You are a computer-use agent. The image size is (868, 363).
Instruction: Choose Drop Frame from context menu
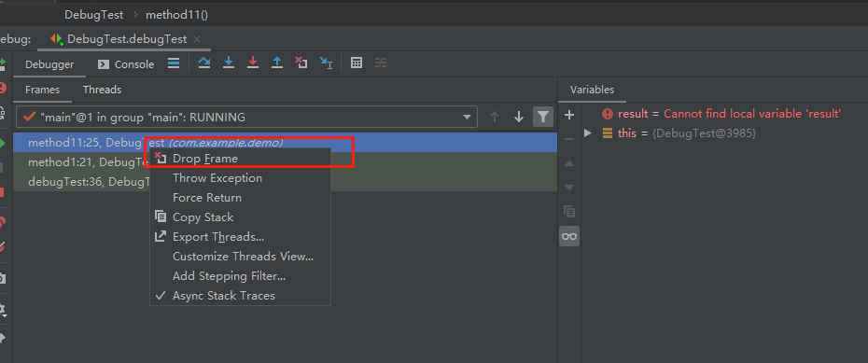point(240,159)
